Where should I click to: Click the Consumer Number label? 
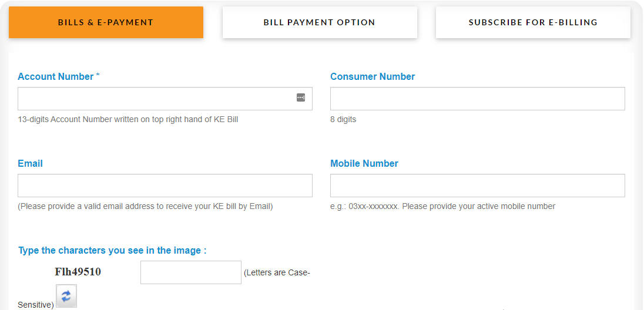373,77
